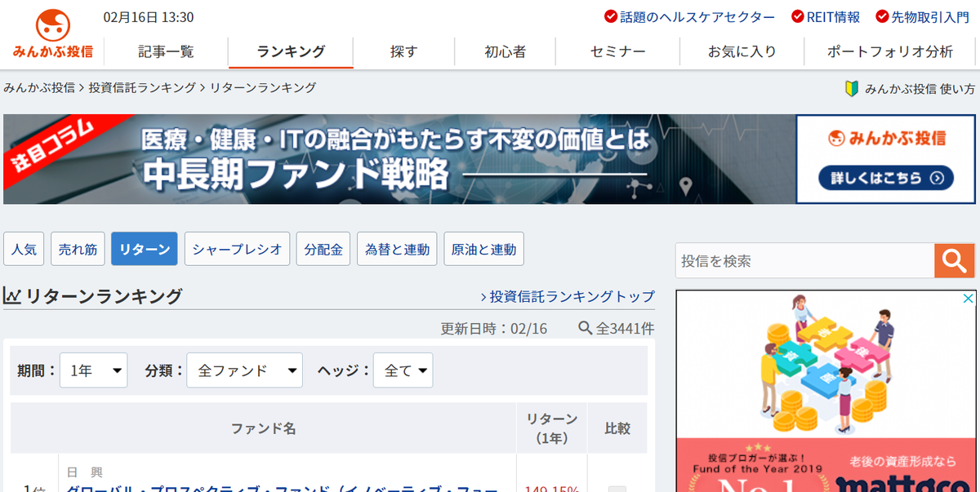This screenshot has width=980, height=492.
Task: Select the 人気 ranking button
Action: (24, 249)
